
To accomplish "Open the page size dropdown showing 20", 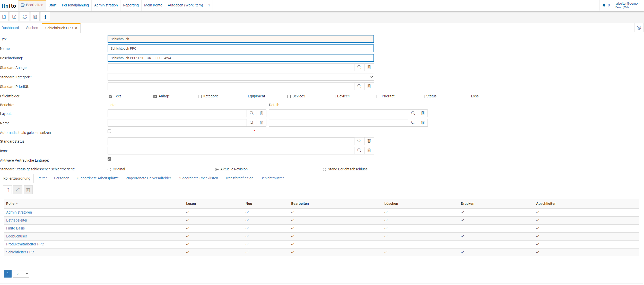I will pos(21,274).
